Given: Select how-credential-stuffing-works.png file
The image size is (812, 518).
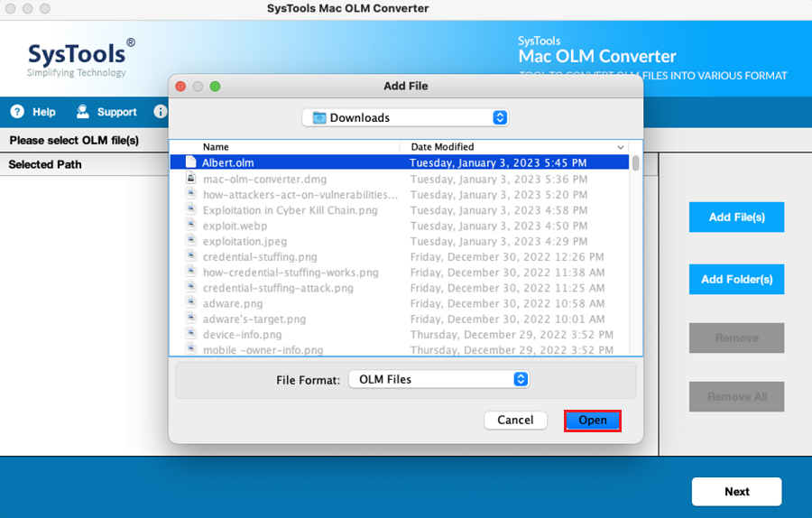Looking at the screenshot, I should pos(291,273).
